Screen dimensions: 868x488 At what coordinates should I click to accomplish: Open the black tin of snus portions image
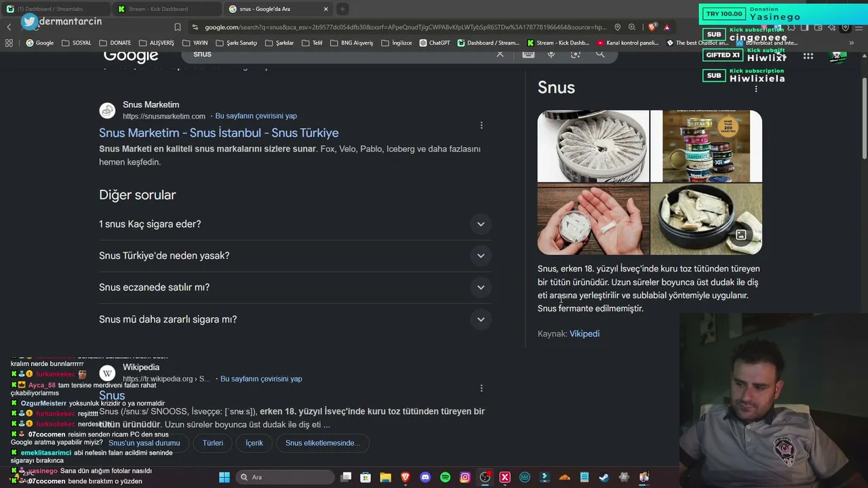pyautogui.click(x=706, y=219)
